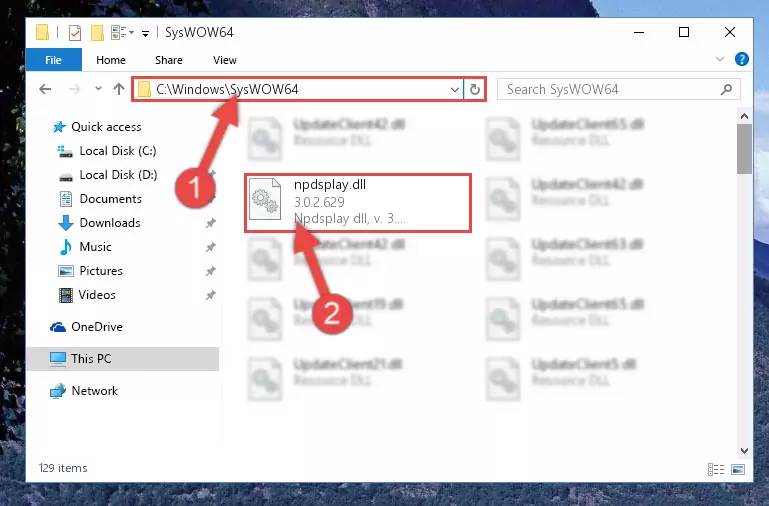Open the recent locations dropdown

[x=98, y=89]
